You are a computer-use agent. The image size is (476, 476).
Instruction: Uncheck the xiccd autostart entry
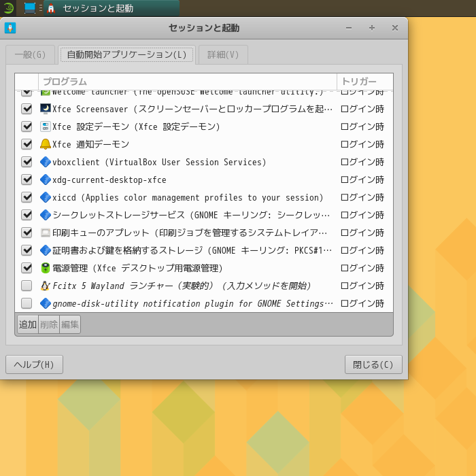point(27,197)
